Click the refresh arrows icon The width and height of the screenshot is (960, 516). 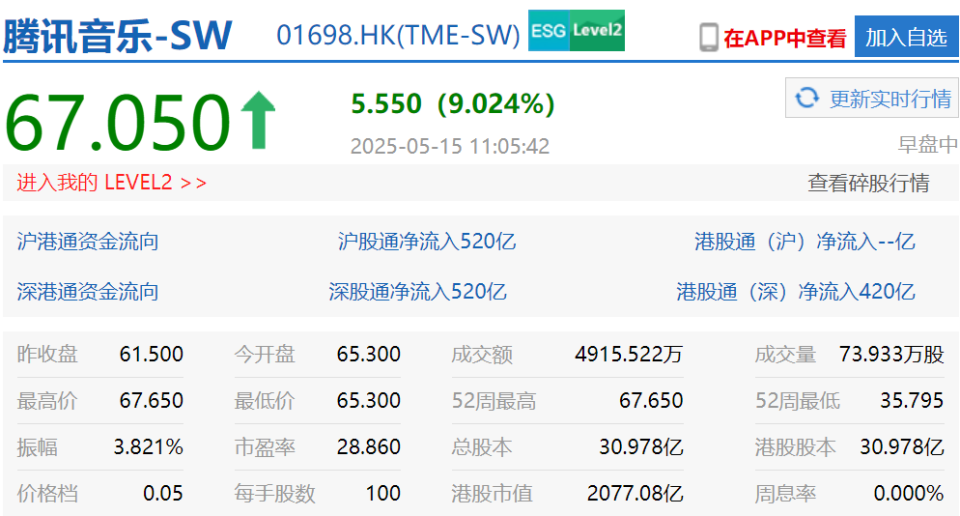pyautogui.click(x=807, y=98)
